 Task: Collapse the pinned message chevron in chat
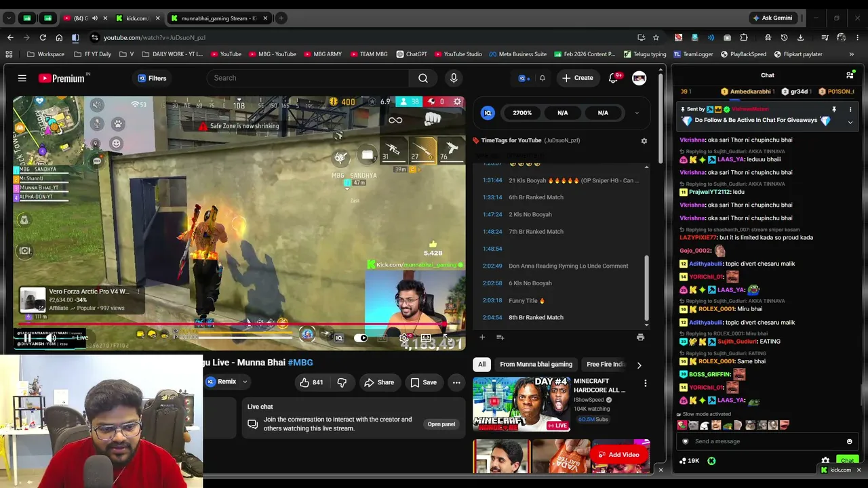click(850, 122)
